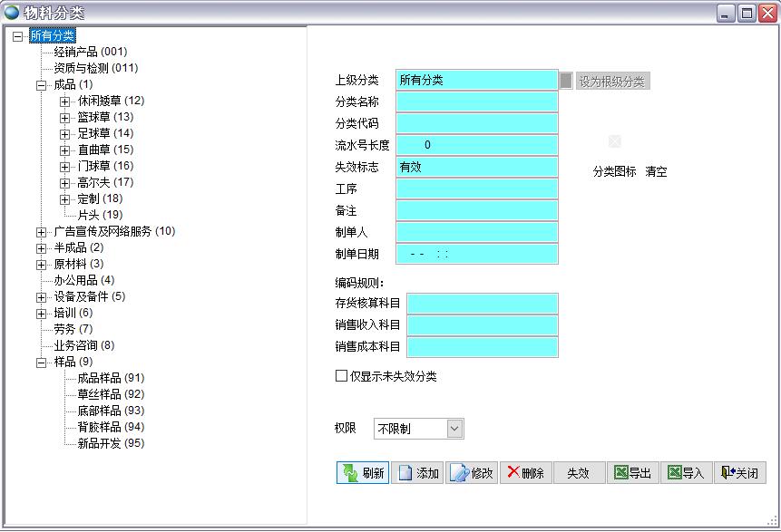The image size is (781, 532).
Task: Collapse the 成品 (1) tree node
Action: pyautogui.click(x=41, y=85)
